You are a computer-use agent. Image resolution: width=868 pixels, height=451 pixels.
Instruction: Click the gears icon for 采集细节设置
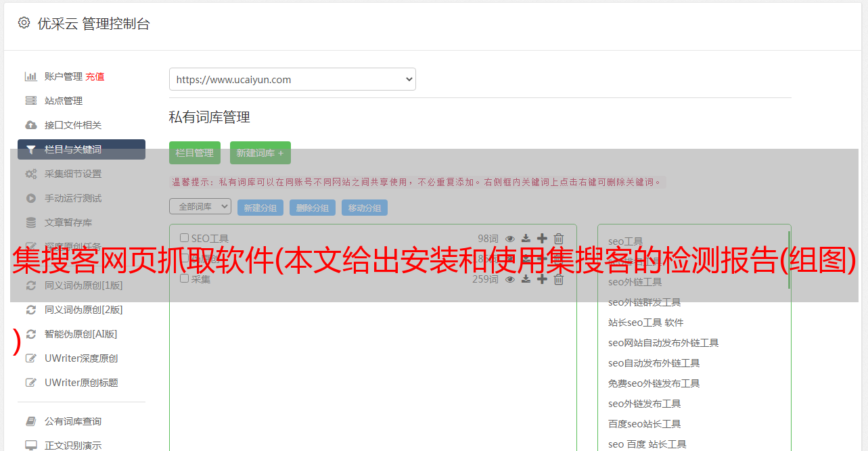[x=31, y=174]
